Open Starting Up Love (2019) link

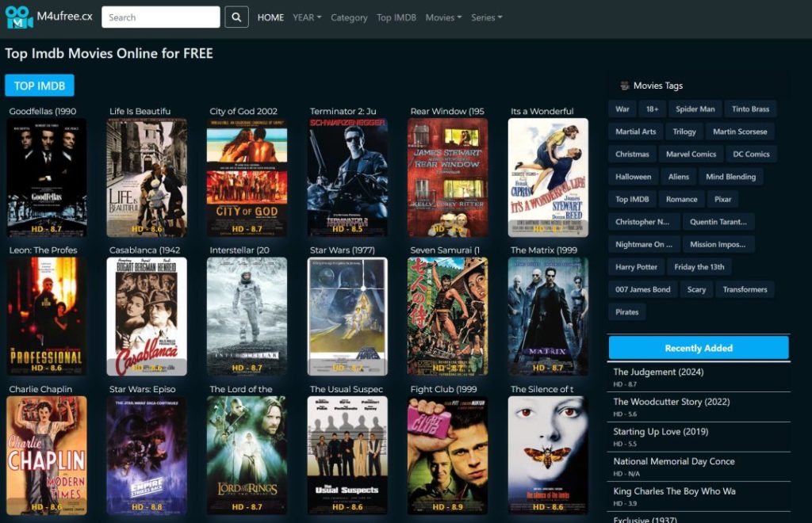(661, 431)
